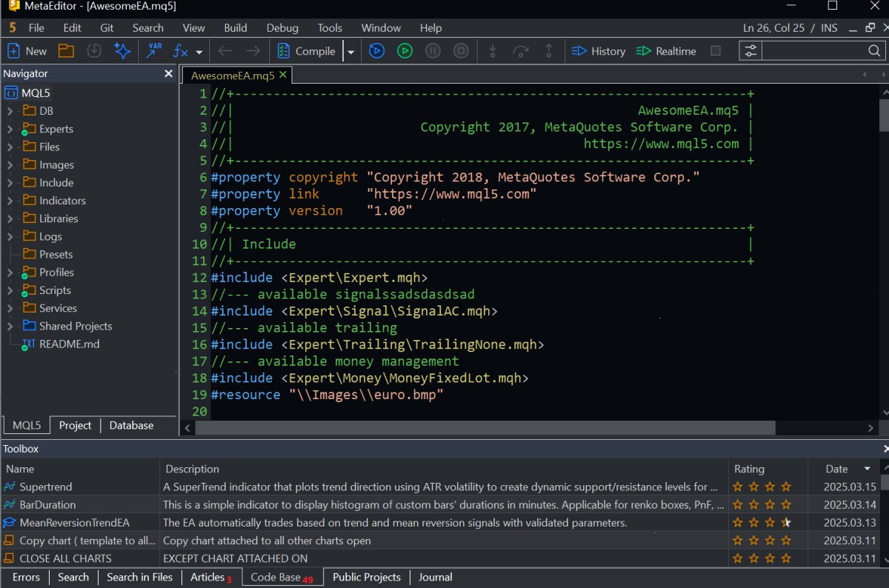
Task: Open the Journal toolbox tab
Action: click(436, 578)
